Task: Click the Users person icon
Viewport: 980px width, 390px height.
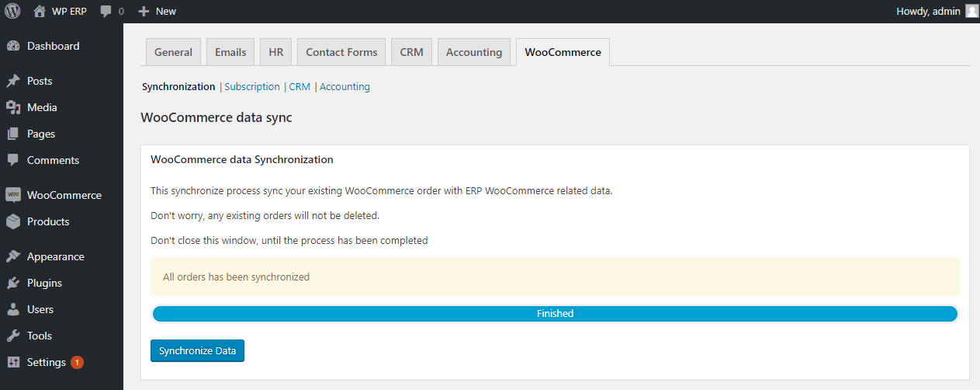Action: pos(13,309)
